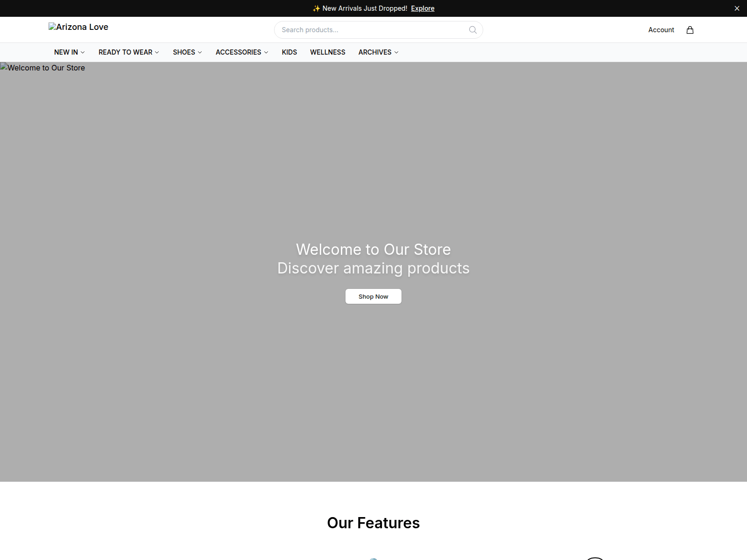This screenshot has width=747, height=560.
Task: Click the 'Our Features' heading
Action: [x=373, y=523]
